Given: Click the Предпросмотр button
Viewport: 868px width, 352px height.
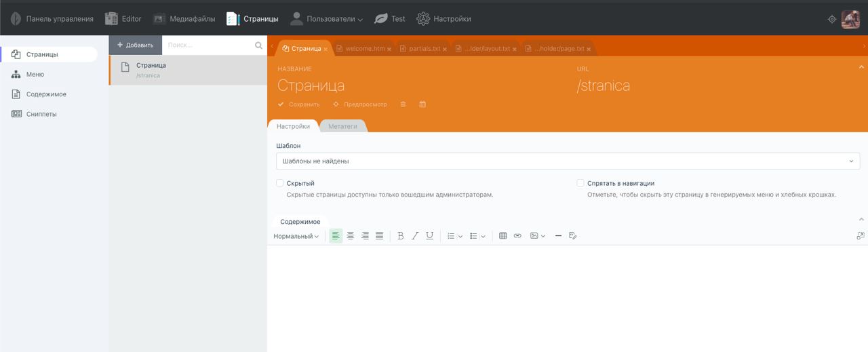Looking at the screenshot, I should [359, 104].
